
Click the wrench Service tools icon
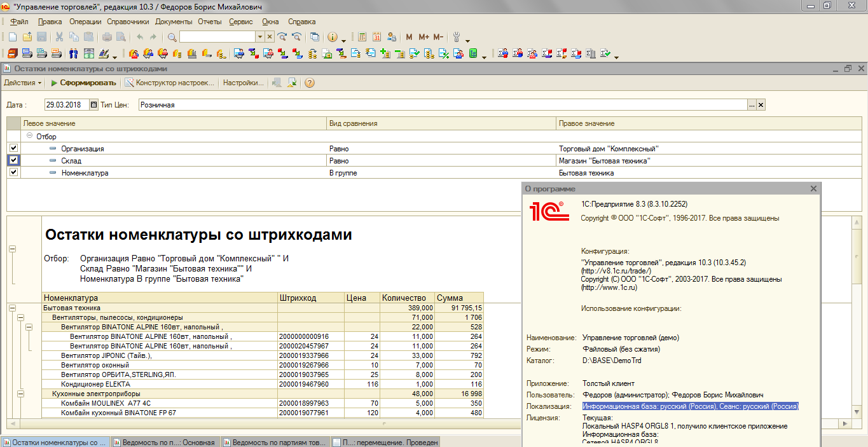(x=456, y=37)
